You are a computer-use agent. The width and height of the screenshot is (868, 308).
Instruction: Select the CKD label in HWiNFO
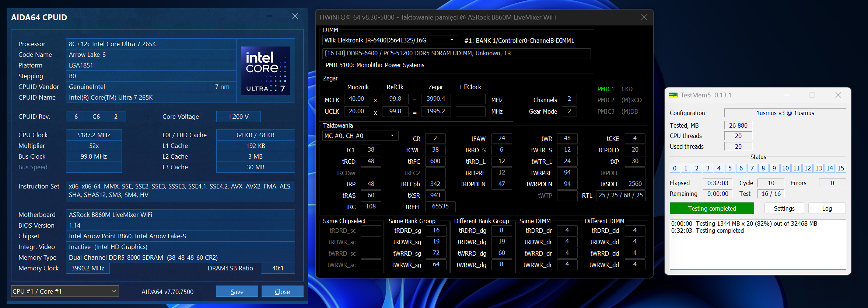[x=627, y=89]
